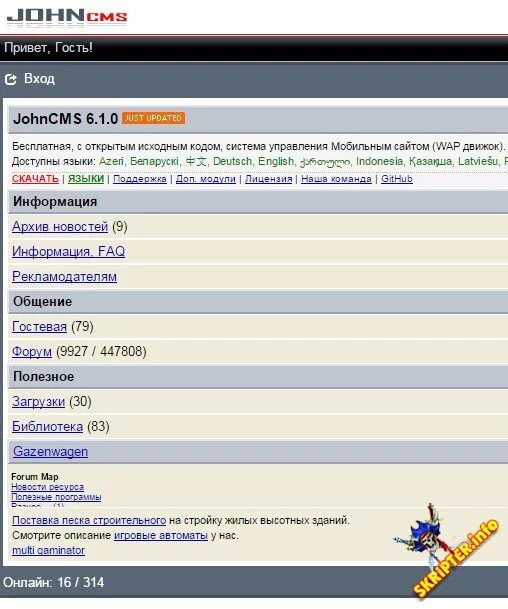Open Наша команда link
The height and width of the screenshot is (609, 508).
click(x=336, y=179)
